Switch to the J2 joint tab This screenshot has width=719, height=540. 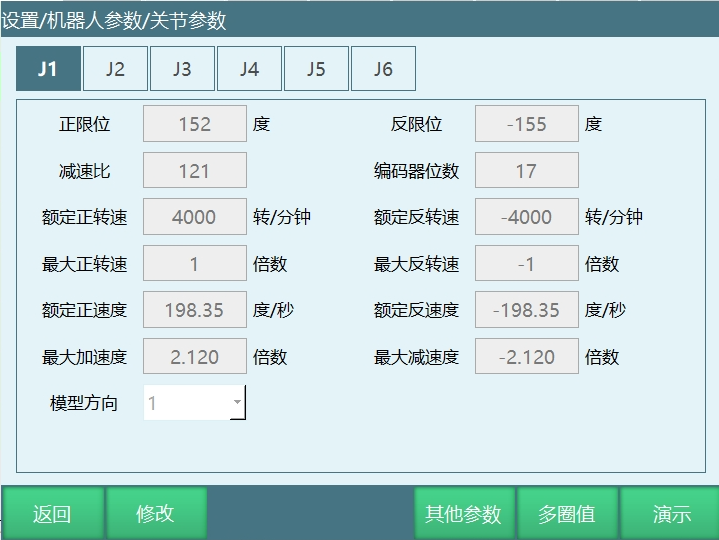tap(115, 69)
